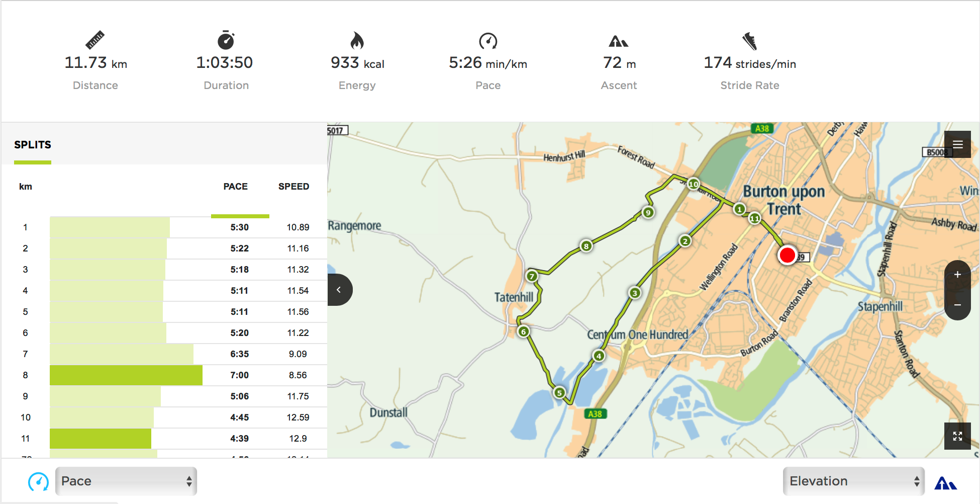Select kilometer marker 5 on the route
The width and height of the screenshot is (980, 504).
pyautogui.click(x=559, y=392)
